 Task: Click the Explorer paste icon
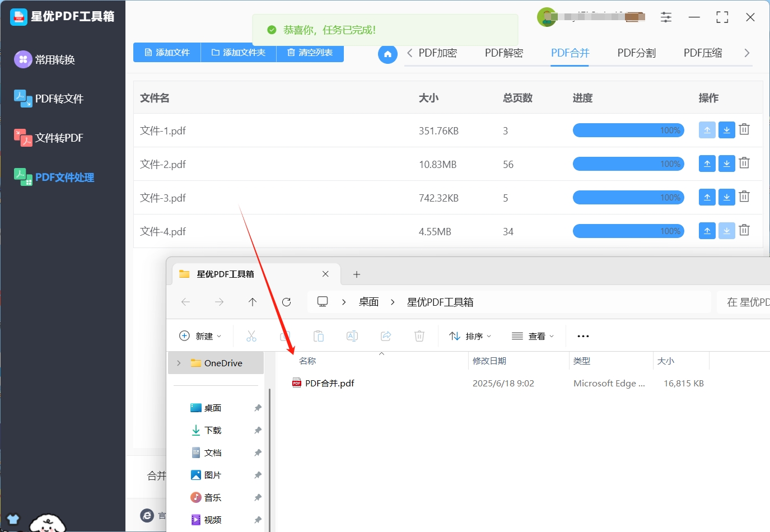click(319, 336)
